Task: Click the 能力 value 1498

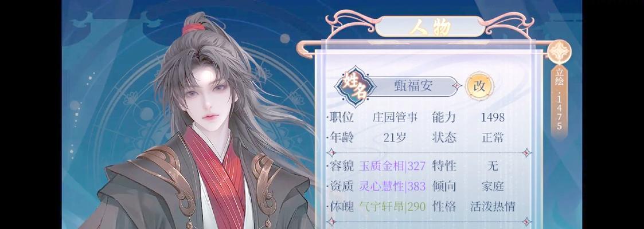Action: point(493,117)
